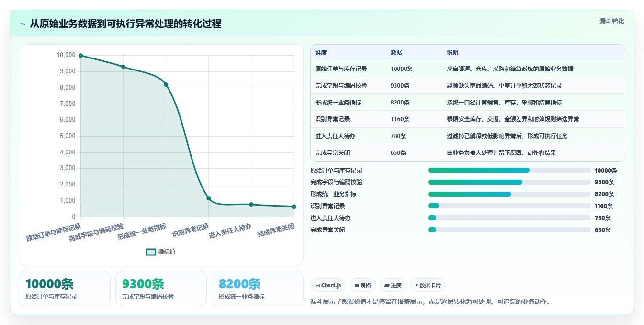Click the chart point for 形成统一业务指标
Image resolution: width=644 pixels, height=325 pixels.
click(x=166, y=85)
